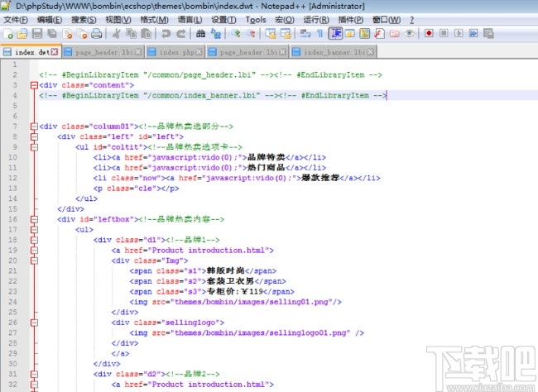Image resolution: width=538 pixels, height=392 pixels.
Task: Open the Replace dialog icon
Action: [x=216, y=34]
